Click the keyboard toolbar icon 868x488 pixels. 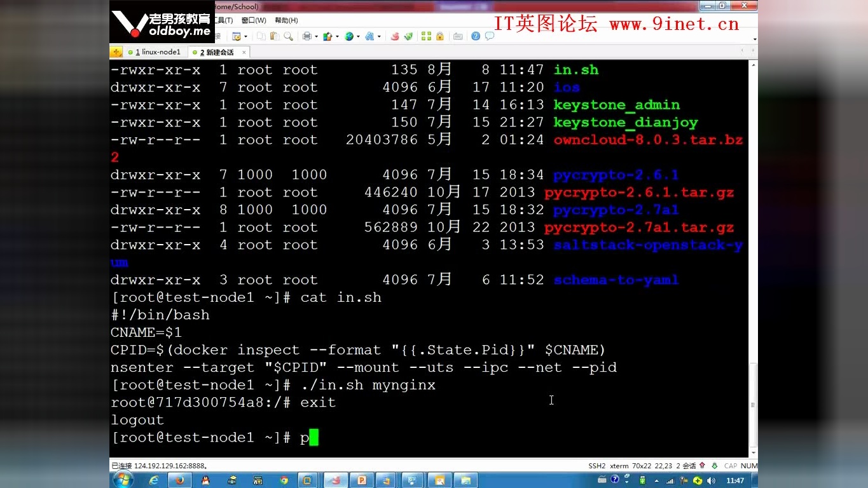457,36
